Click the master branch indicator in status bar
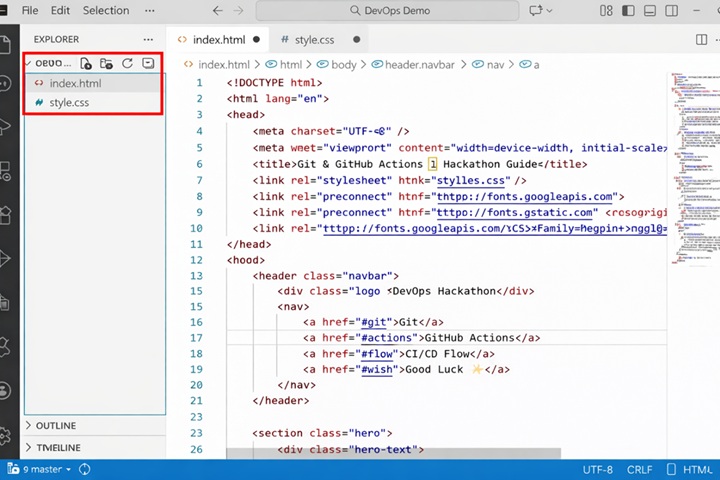 (x=40, y=469)
